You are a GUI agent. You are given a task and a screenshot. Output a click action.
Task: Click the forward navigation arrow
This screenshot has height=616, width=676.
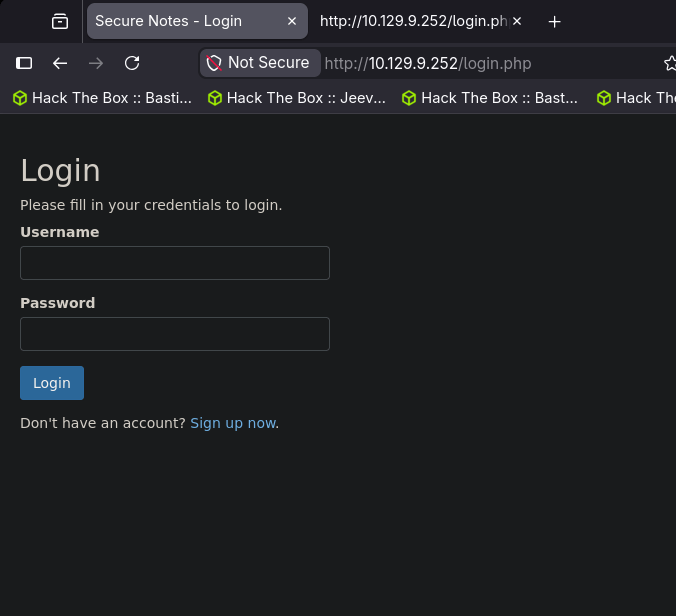pos(96,63)
